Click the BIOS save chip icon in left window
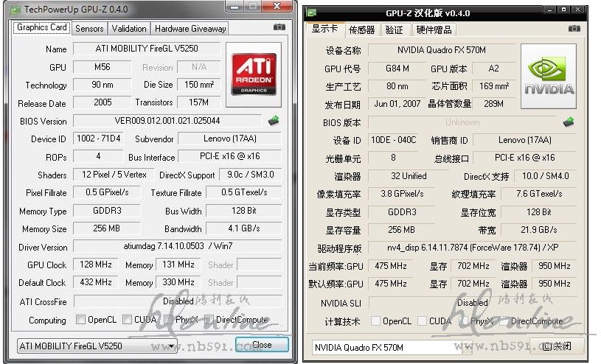 tap(274, 121)
